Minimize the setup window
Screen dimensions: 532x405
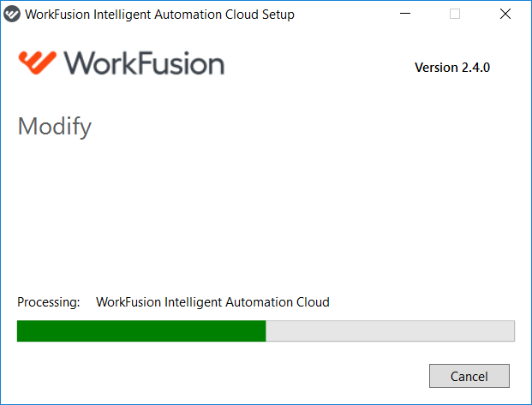tap(405, 14)
